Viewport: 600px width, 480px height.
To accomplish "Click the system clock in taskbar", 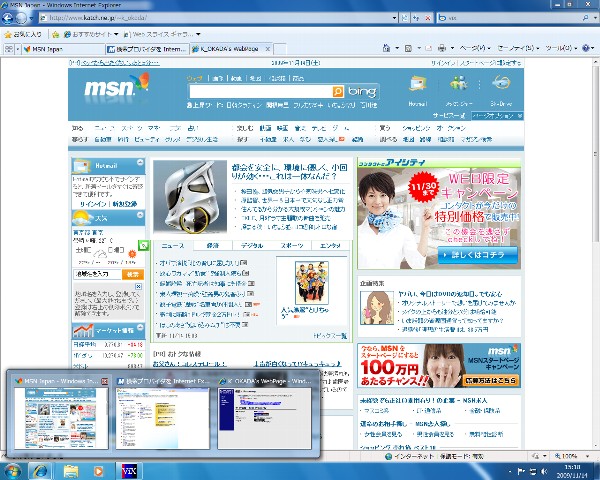I will (572, 472).
